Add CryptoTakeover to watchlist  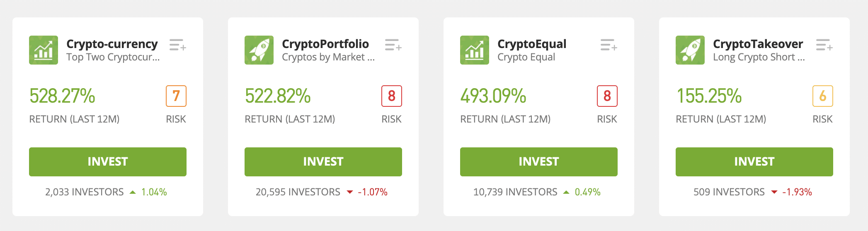click(824, 45)
